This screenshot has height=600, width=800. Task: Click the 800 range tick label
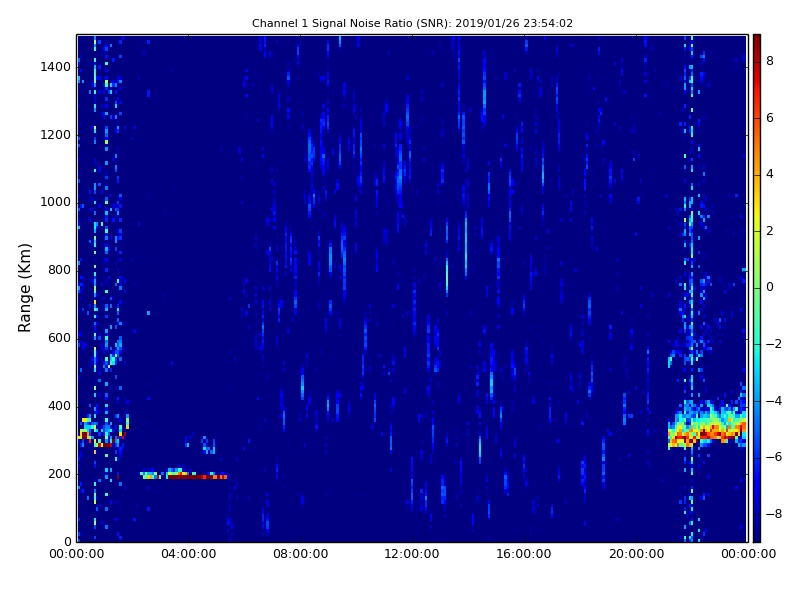tap(59, 270)
